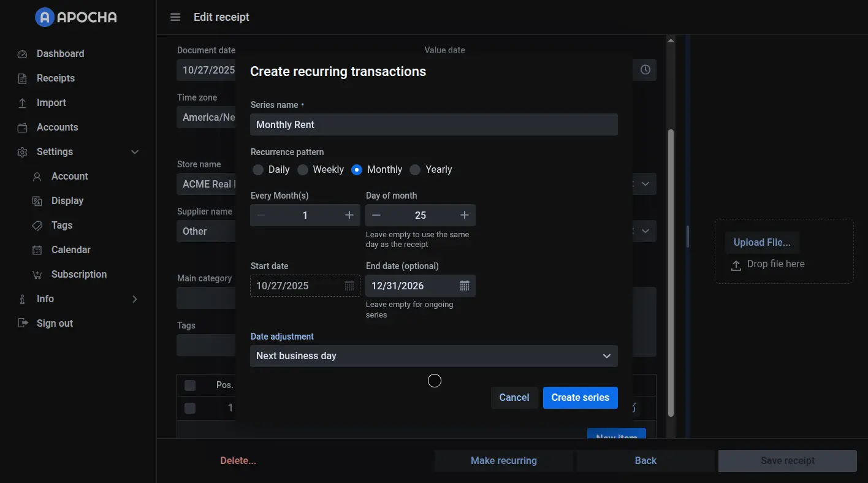Click the clock icon beside value date
This screenshot has width=868, height=483.
point(645,70)
